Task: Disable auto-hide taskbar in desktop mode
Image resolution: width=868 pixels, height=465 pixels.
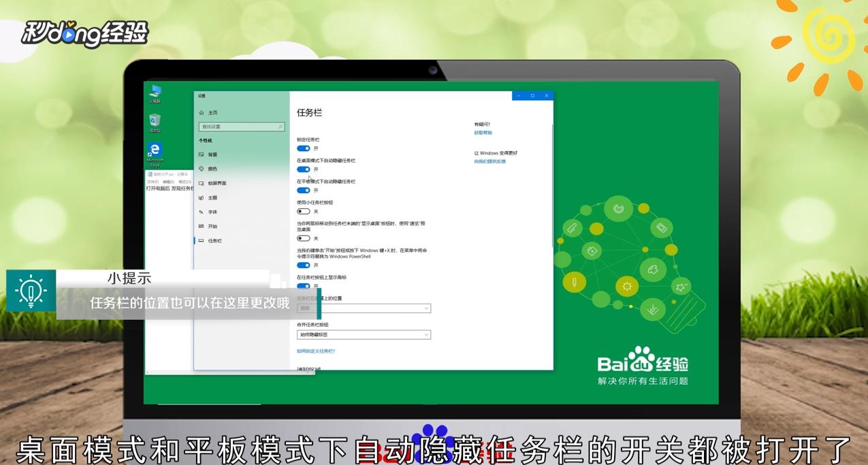Action: coord(304,169)
